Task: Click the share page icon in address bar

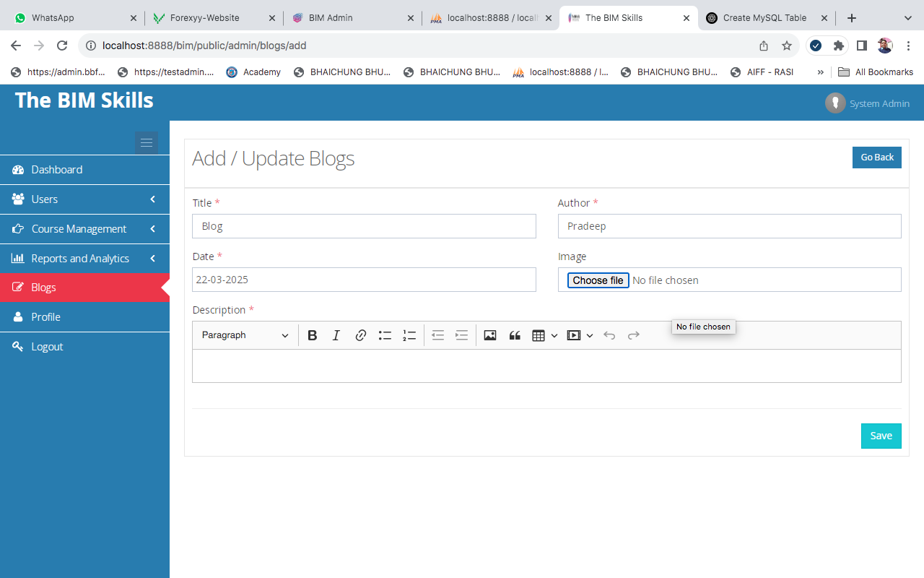Action: coord(764,46)
